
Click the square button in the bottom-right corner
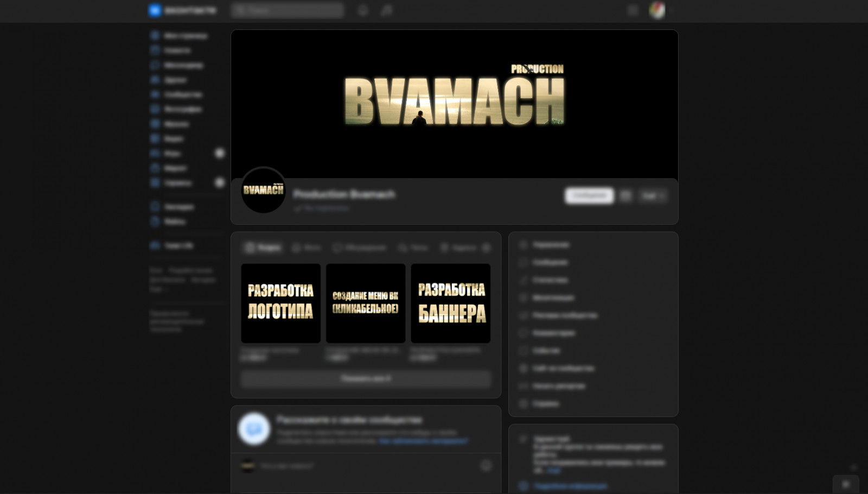pos(846,484)
